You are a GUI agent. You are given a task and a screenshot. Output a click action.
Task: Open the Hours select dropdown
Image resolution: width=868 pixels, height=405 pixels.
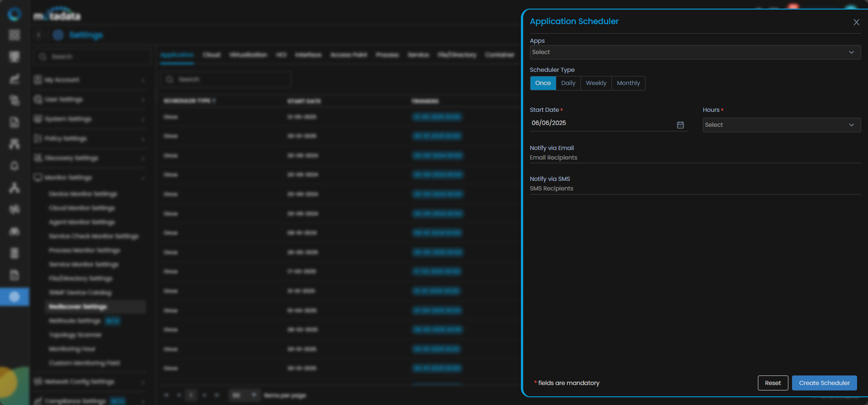point(782,125)
